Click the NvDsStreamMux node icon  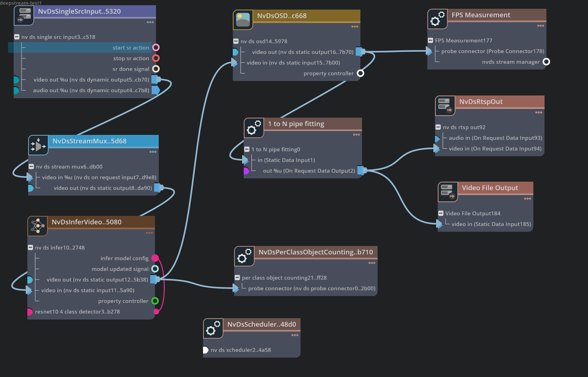(x=38, y=145)
